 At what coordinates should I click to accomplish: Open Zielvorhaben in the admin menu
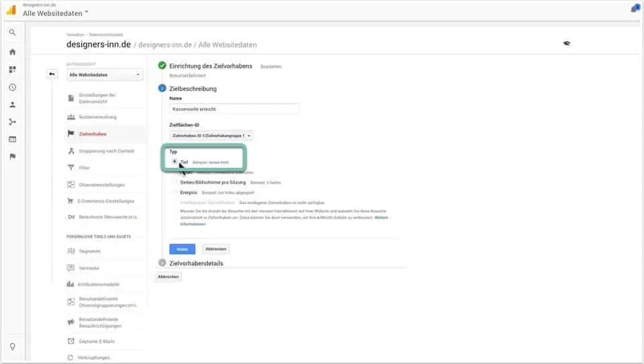[x=93, y=134]
